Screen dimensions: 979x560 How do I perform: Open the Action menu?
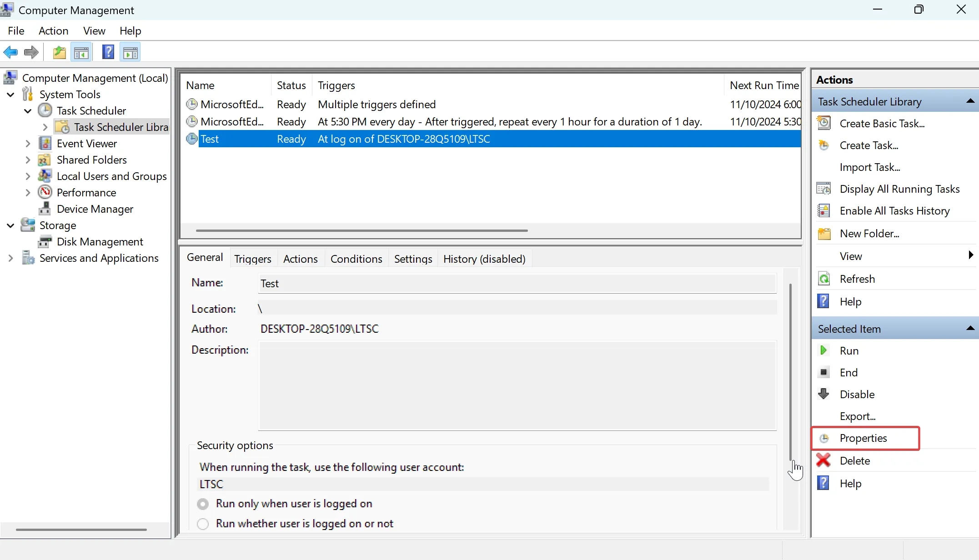[53, 30]
